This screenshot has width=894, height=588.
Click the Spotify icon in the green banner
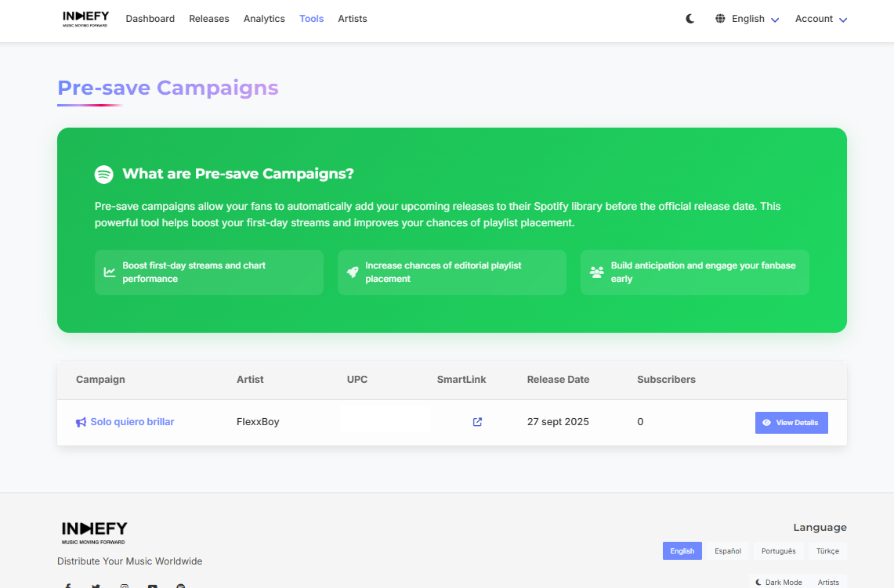[x=104, y=175]
